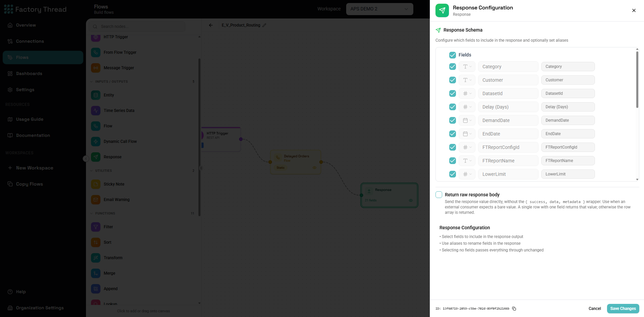Screen dimensions: 644x317
Task: Click the Dynamic Call Flow icon
Action: [x=96, y=142]
